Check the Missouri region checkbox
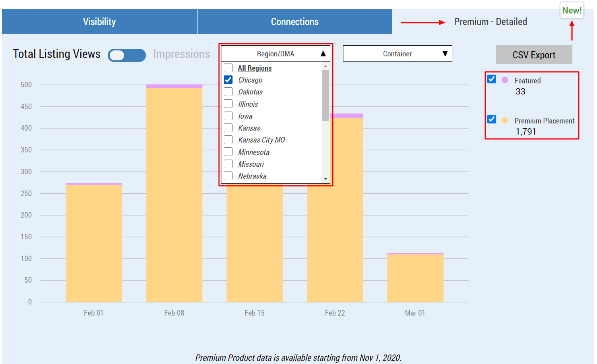Viewport: 597px width, 364px height. [x=228, y=164]
